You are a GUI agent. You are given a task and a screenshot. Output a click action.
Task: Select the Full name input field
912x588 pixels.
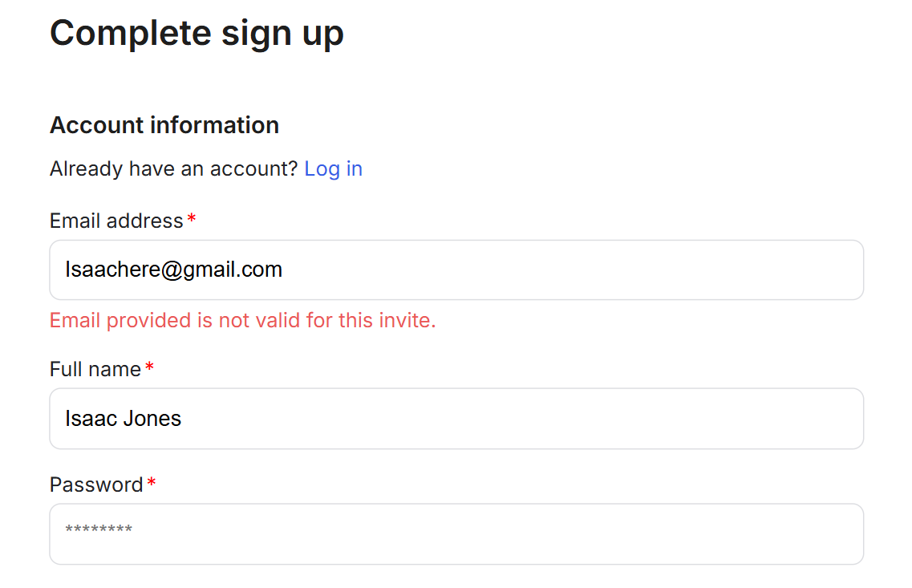coord(456,419)
